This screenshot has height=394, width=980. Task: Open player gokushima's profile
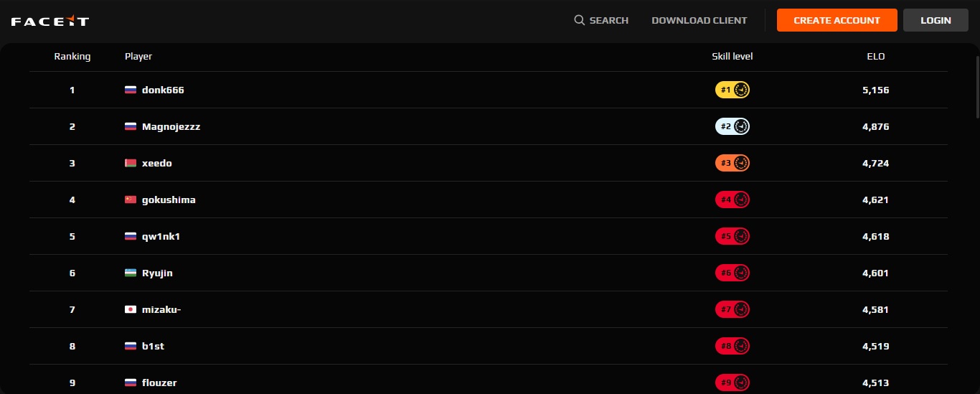(x=169, y=200)
